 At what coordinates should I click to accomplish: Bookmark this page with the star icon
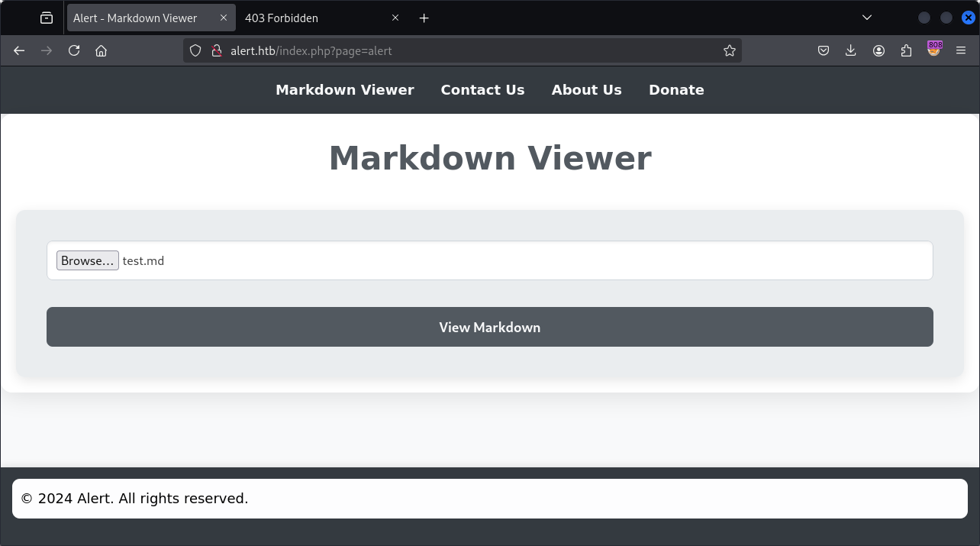coord(730,50)
